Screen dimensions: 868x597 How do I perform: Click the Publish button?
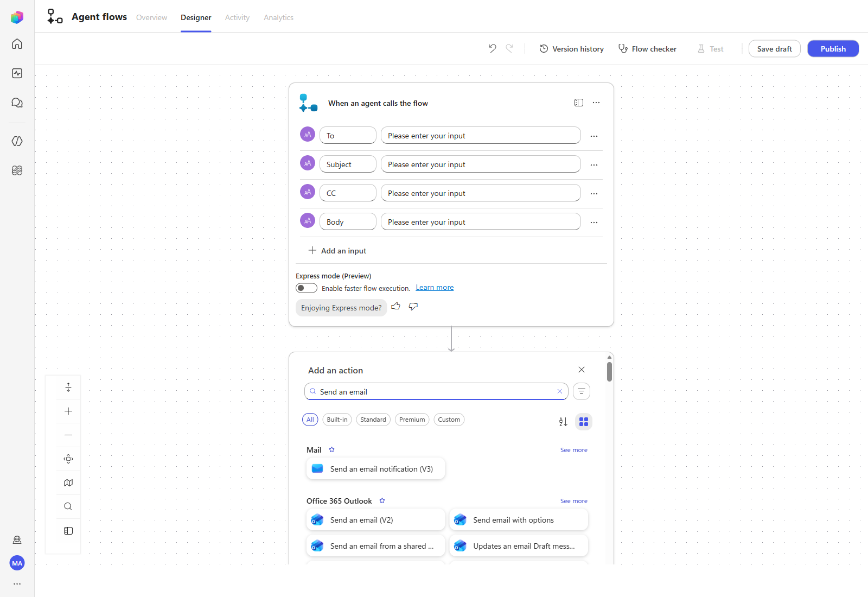click(x=833, y=49)
